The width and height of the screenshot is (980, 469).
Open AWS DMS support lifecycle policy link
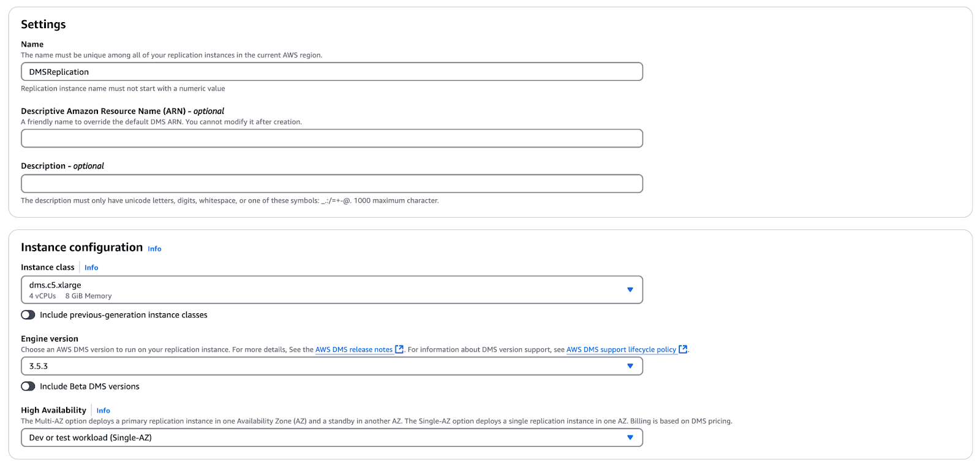(621, 350)
